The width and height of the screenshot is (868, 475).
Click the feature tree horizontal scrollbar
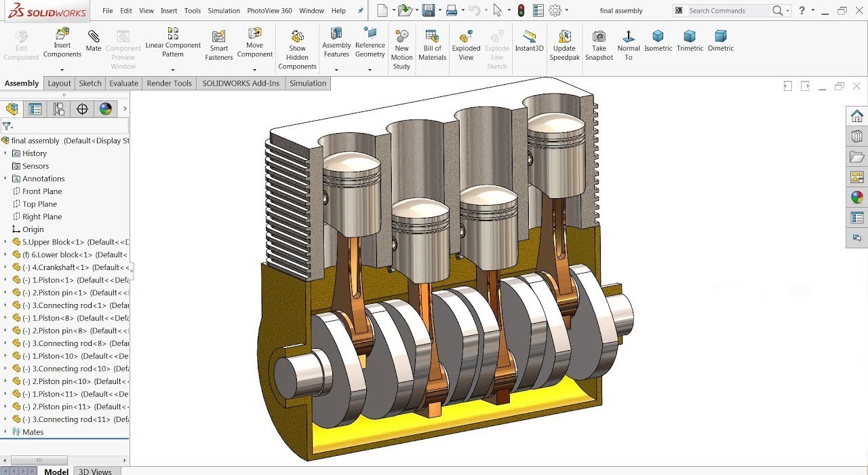[39, 460]
